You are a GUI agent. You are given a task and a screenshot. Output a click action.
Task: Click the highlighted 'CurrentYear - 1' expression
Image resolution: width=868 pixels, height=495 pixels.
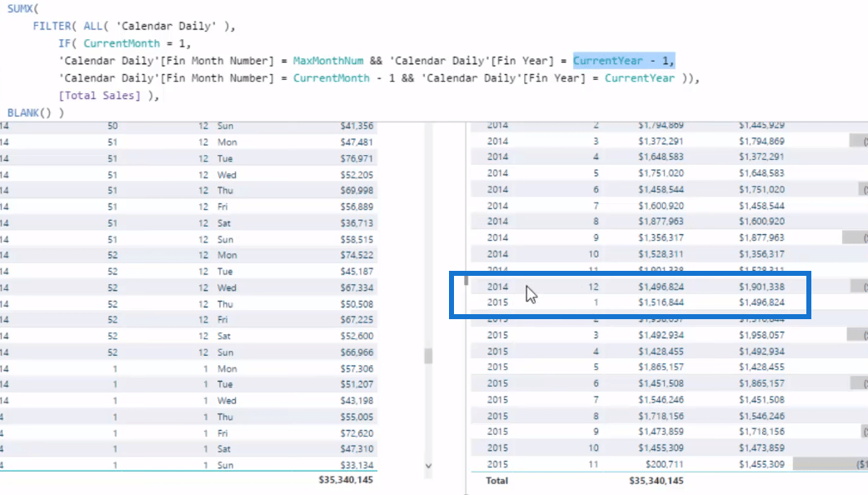pyautogui.click(x=623, y=61)
